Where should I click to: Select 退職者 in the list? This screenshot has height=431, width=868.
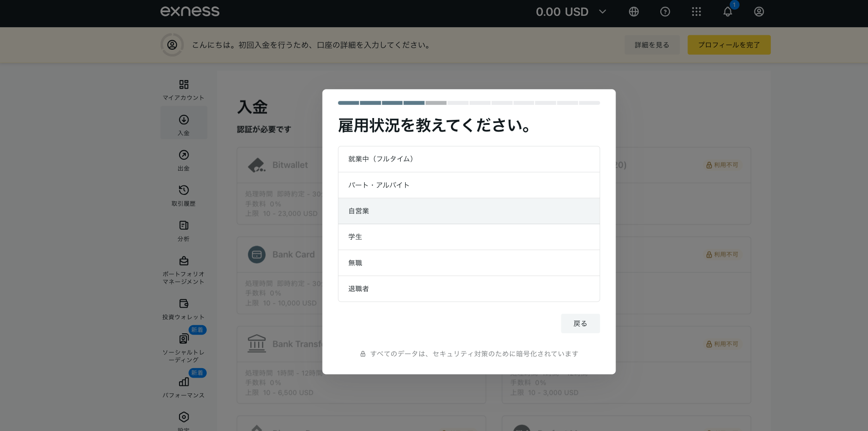[x=469, y=289]
